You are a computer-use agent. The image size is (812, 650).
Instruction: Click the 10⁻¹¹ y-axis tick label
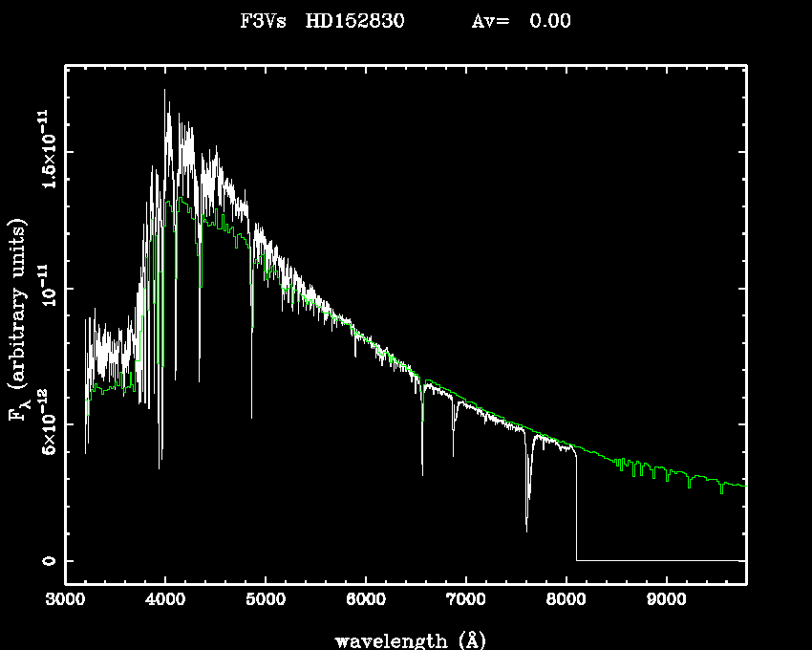45,288
